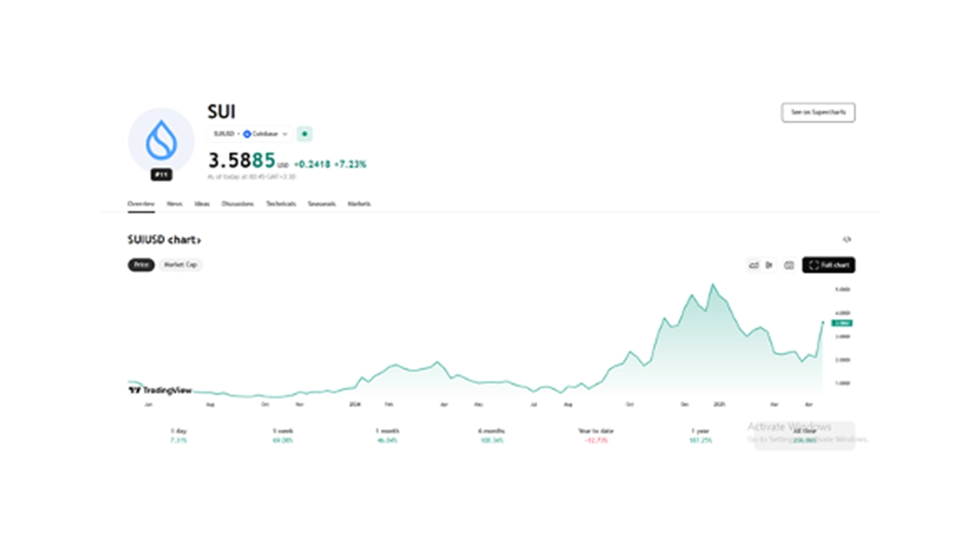Select the area chart type icon

(753, 265)
